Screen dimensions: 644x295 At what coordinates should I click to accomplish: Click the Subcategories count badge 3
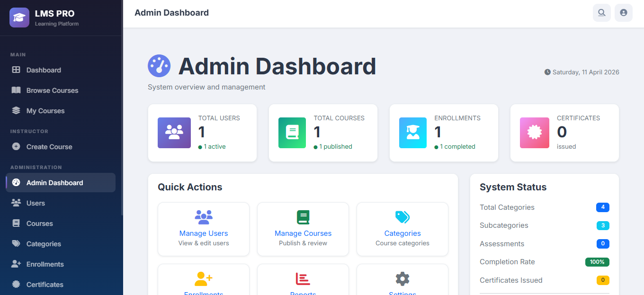click(x=603, y=225)
